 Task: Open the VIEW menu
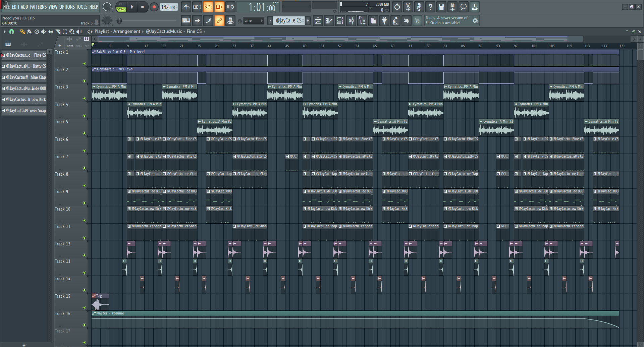[x=53, y=7]
